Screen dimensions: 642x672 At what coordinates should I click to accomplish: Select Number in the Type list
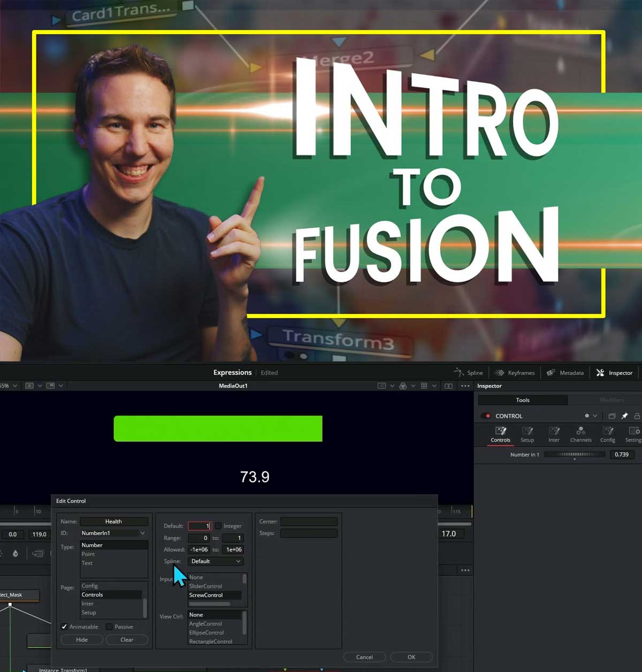113,545
